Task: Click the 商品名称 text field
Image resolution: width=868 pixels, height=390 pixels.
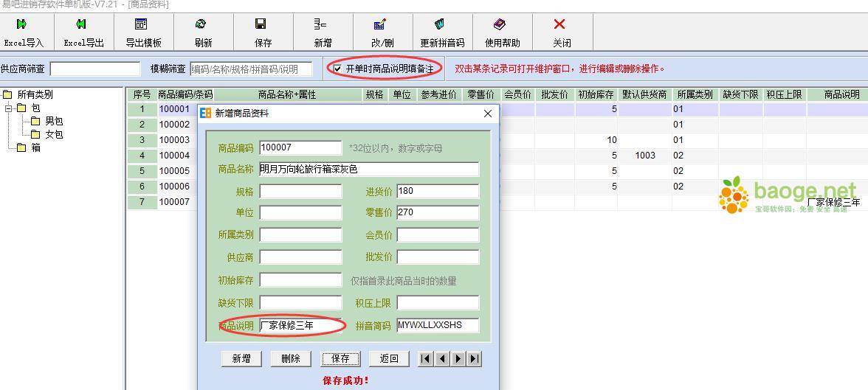Action: point(369,170)
